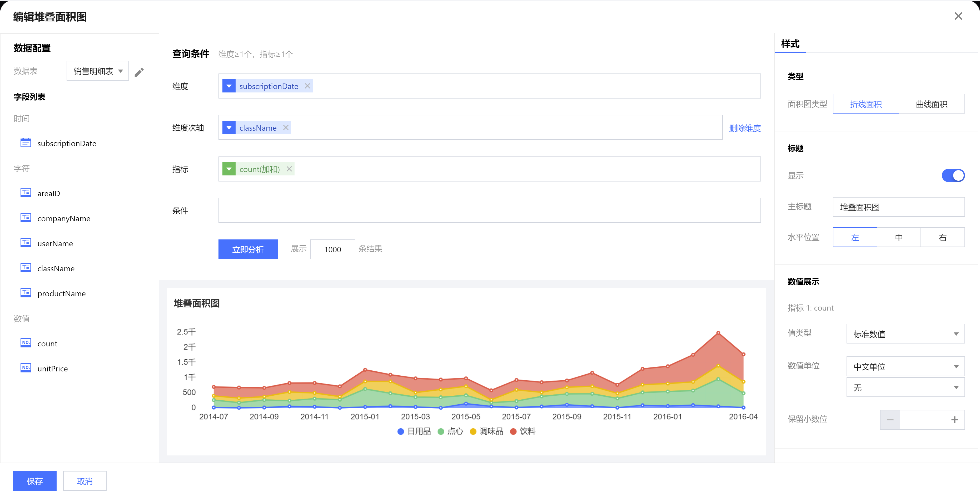
Task: Set horizontal position to 中
Action: (899, 237)
